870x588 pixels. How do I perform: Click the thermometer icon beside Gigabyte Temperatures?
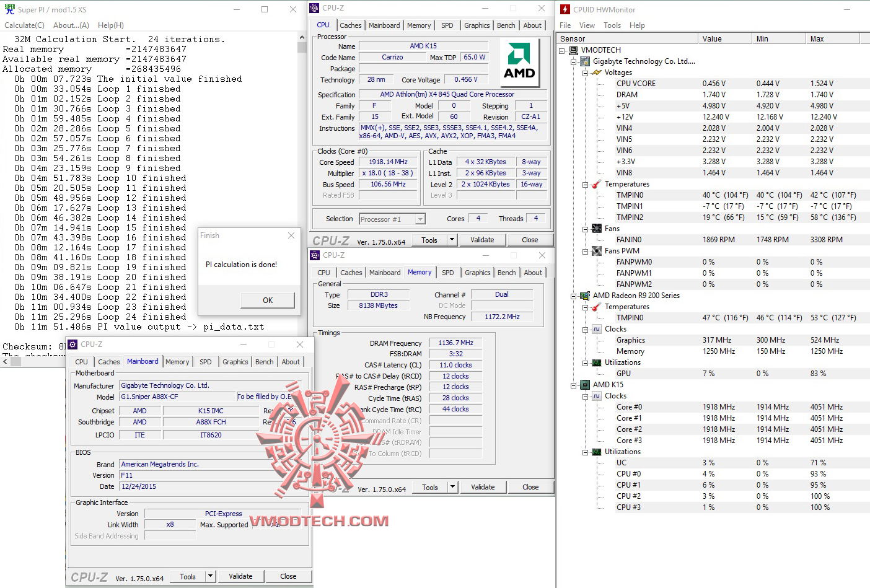[x=597, y=184]
